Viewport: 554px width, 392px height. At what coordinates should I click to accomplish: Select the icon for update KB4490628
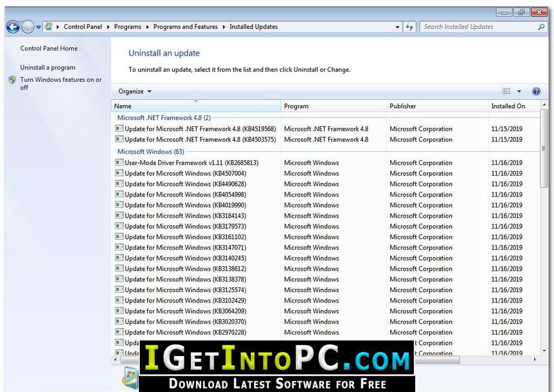point(120,184)
